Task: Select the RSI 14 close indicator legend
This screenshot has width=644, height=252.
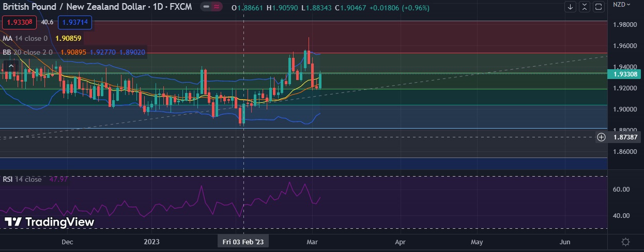Action: tap(22, 179)
